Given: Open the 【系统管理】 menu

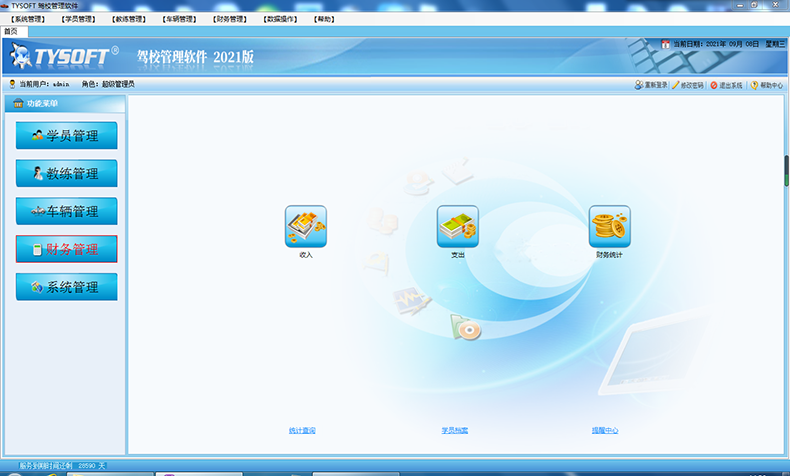Looking at the screenshot, I should tap(28, 19).
